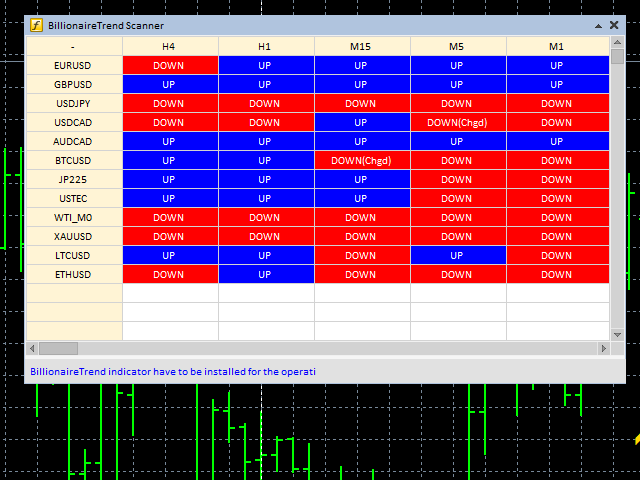The height and width of the screenshot is (480, 640).
Task: Click the vertical scrollbar thumb
Action: coord(618,57)
